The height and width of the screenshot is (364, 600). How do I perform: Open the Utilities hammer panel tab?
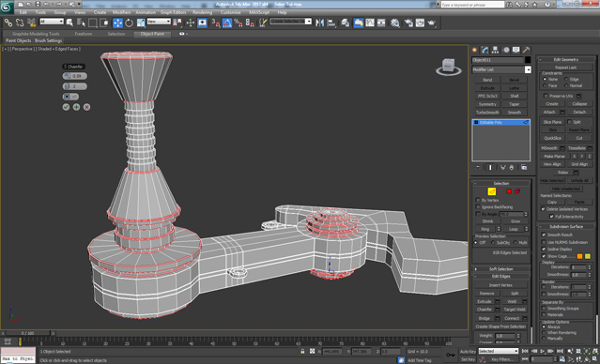(x=527, y=50)
